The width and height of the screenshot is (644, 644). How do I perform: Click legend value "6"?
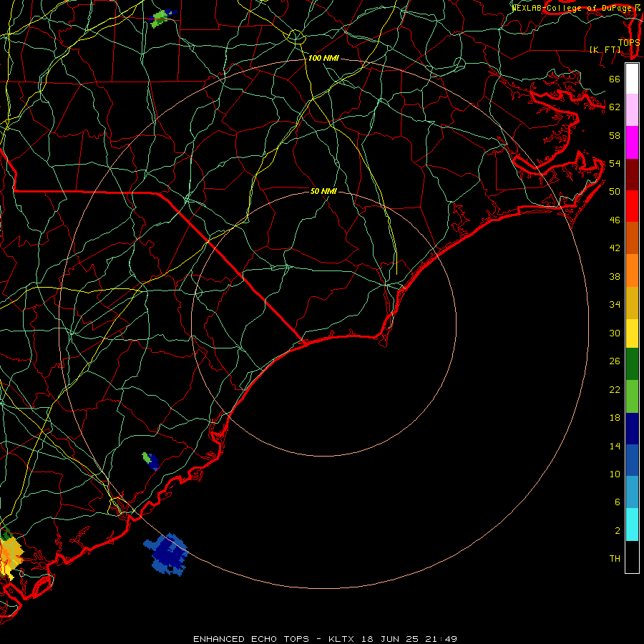pyautogui.click(x=618, y=502)
